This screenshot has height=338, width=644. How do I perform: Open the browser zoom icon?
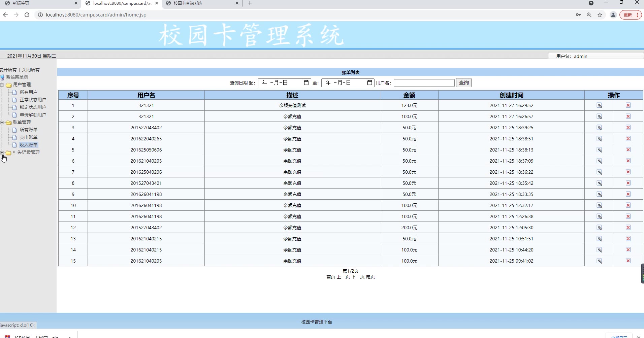point(589,15)
